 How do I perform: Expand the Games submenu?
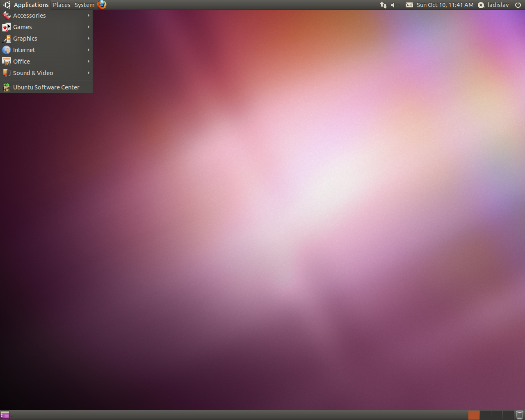46,27
